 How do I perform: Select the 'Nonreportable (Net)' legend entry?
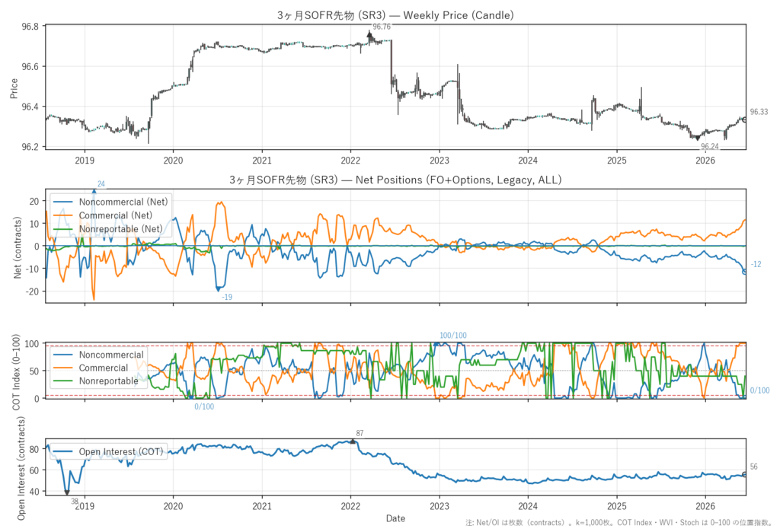[x=121, y=229]
